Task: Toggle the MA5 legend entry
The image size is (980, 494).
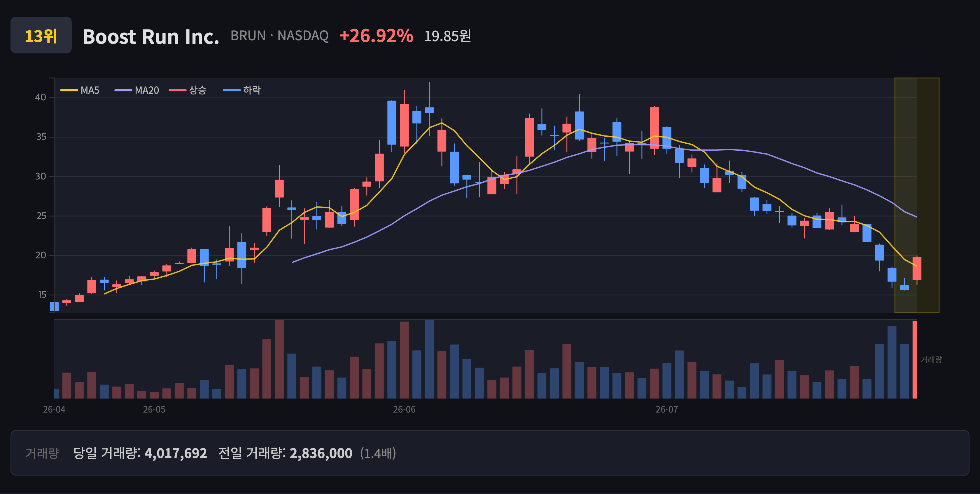Action: (x=80, y=90)
